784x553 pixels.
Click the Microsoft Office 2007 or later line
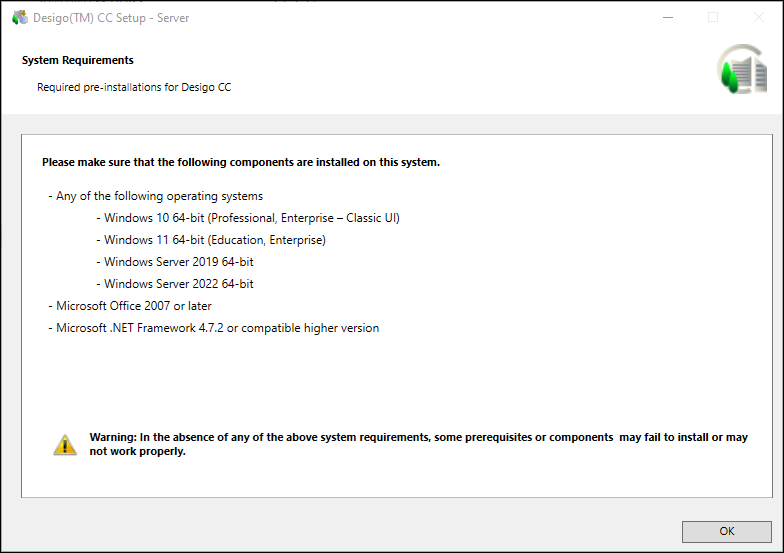(x=133, y=306)
